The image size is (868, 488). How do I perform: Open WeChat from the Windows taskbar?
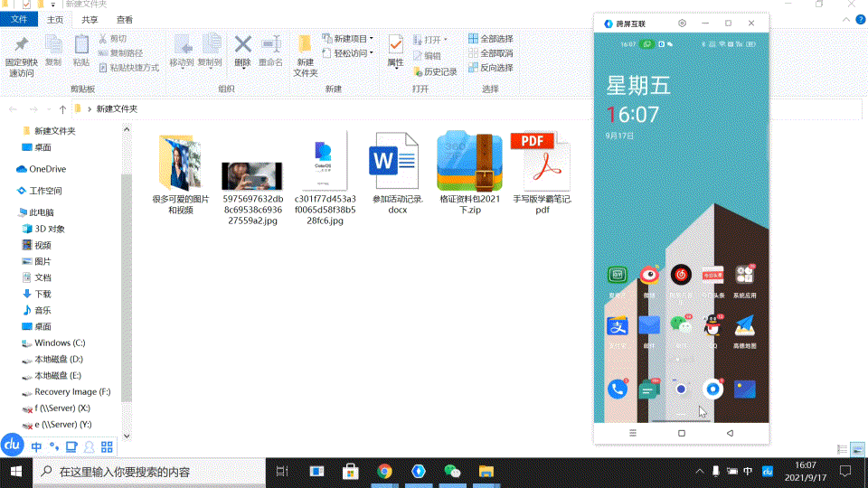click(x=452, y=472)
